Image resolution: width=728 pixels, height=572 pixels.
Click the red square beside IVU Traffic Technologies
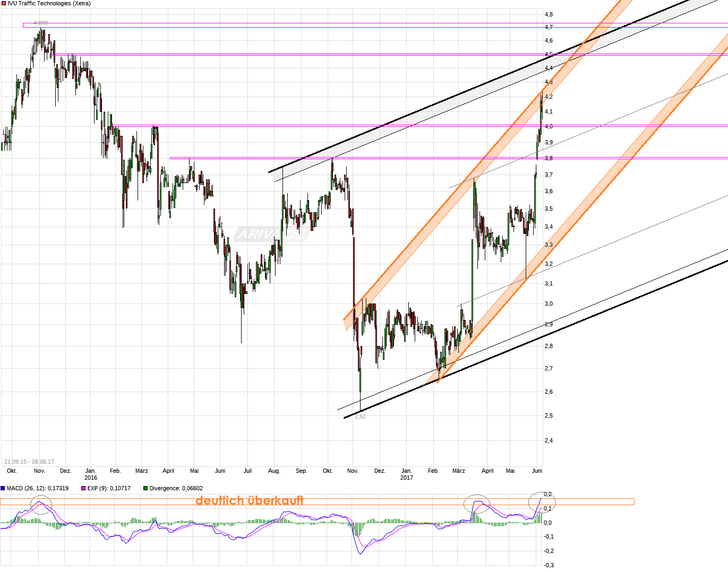point(3,4)
